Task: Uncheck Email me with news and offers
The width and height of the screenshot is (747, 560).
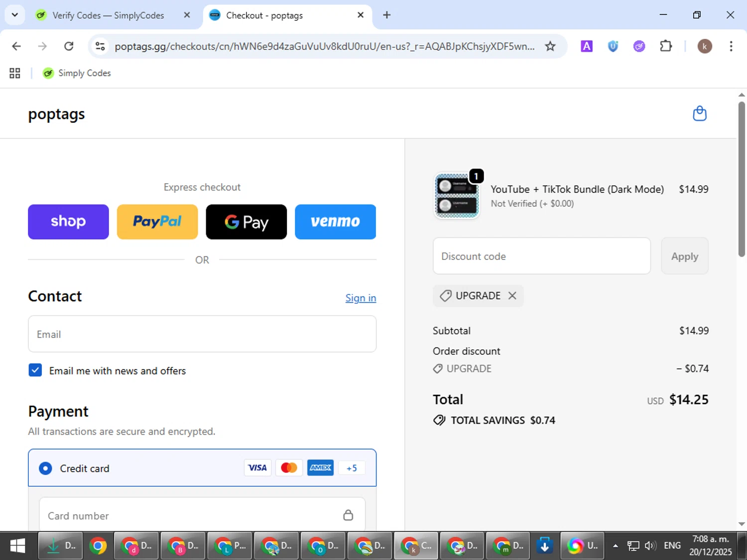Action: [x=35, y=370]
